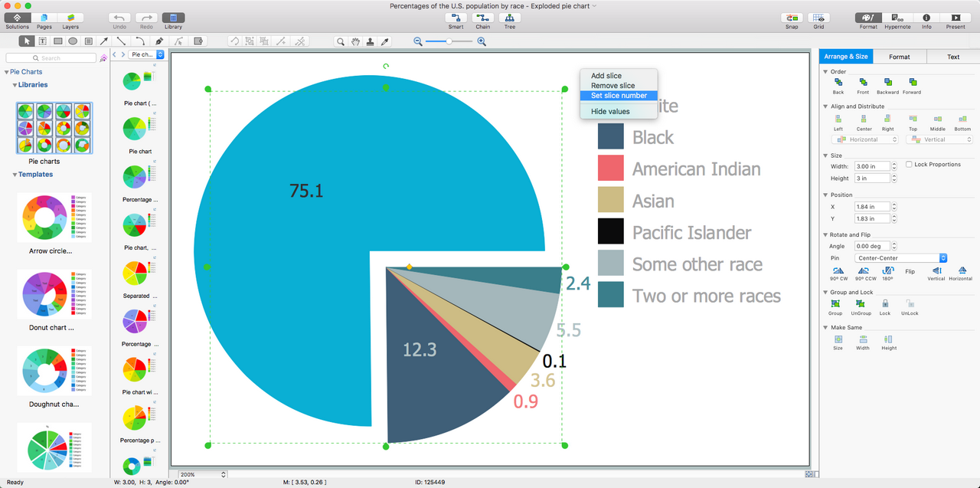Collapse the Libraries tree section
The image size is (980, 488).
[15, 85]
